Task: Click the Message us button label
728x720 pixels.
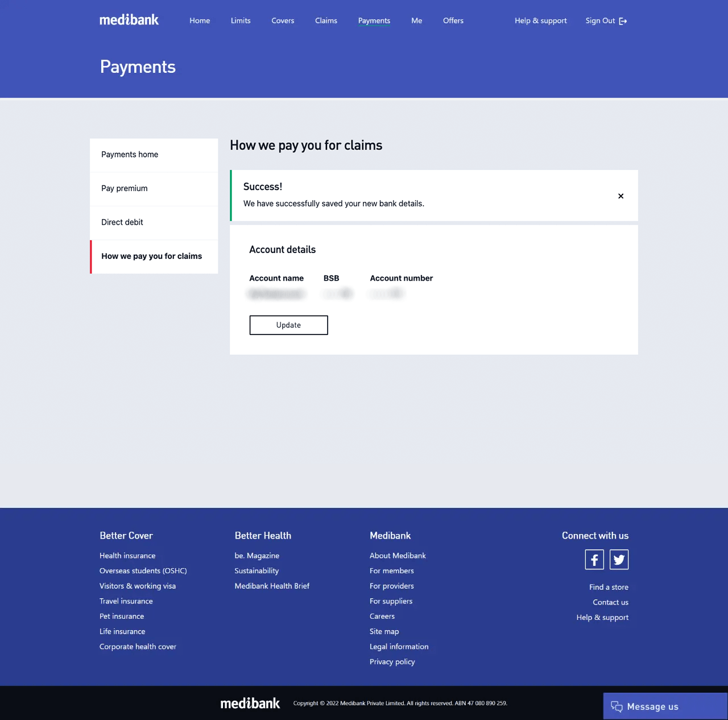Action: 653,707
